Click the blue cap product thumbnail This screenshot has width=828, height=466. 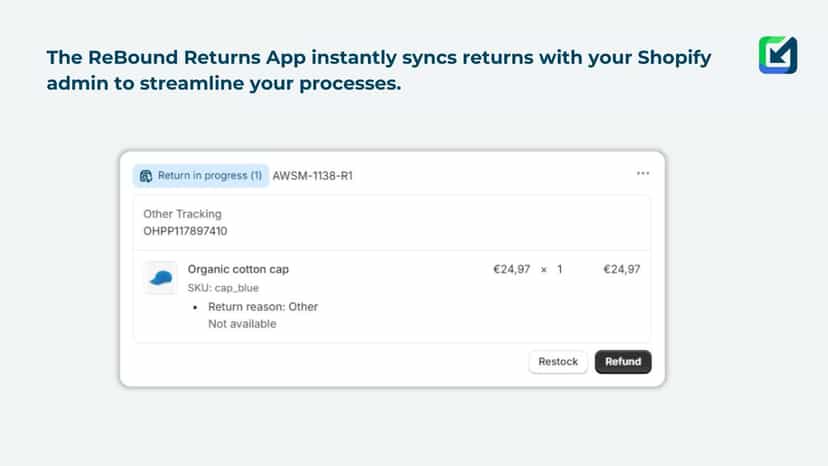[161, 277]
